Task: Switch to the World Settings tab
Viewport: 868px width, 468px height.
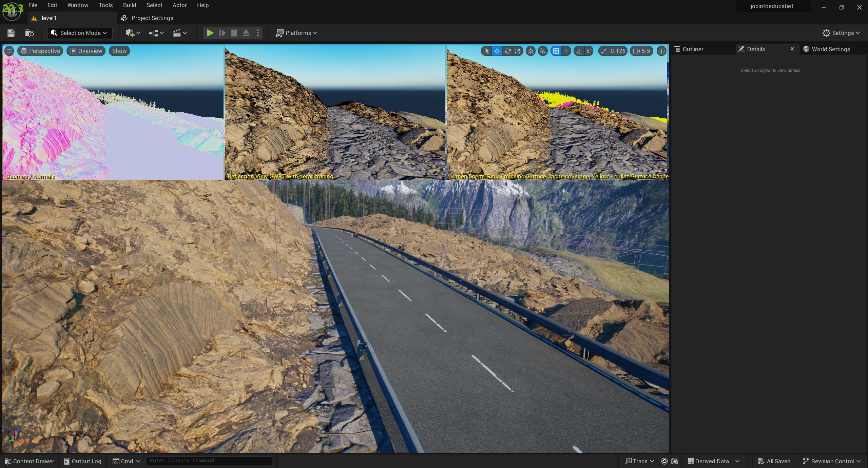Action: click(x=830, y=49)
